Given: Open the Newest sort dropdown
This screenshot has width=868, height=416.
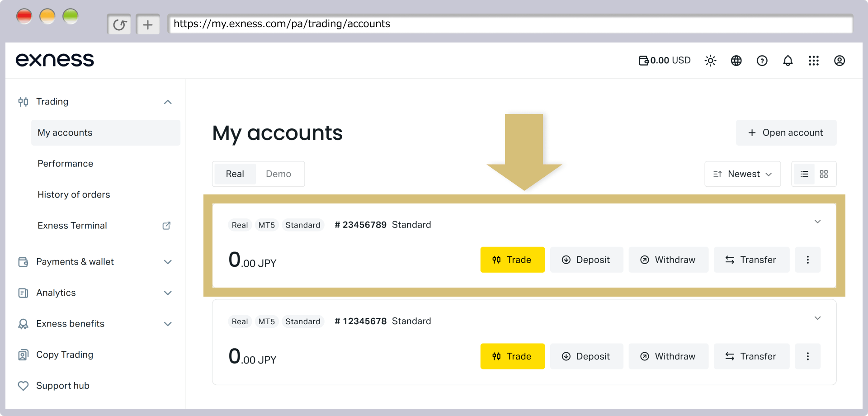Looking at the screenshot, I should pyautogui.click(x=742, y=174).
